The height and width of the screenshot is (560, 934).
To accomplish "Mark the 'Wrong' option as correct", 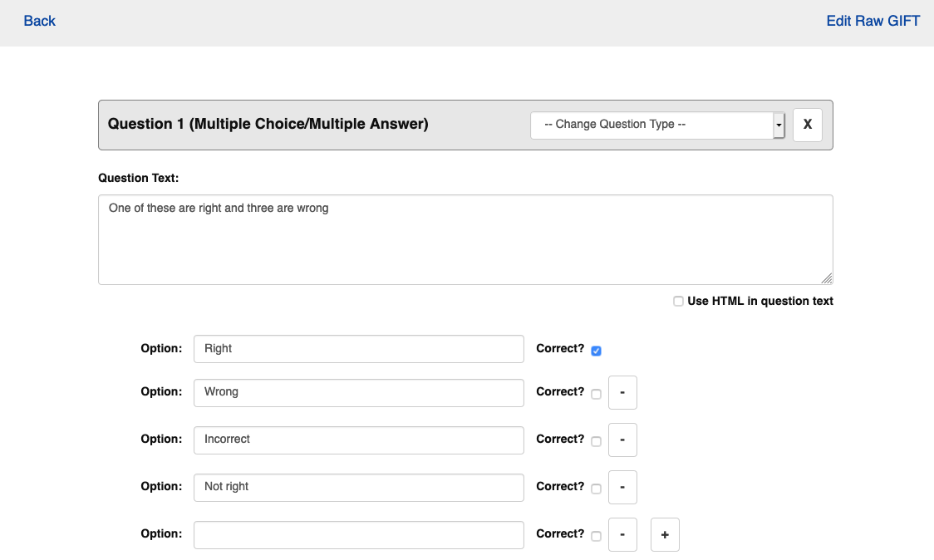I will point(596,394).
